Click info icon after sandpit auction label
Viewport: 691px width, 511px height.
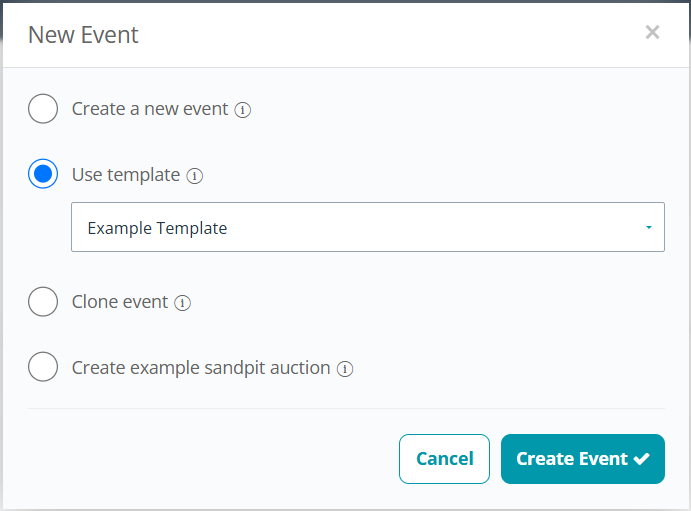coord(345,369)
